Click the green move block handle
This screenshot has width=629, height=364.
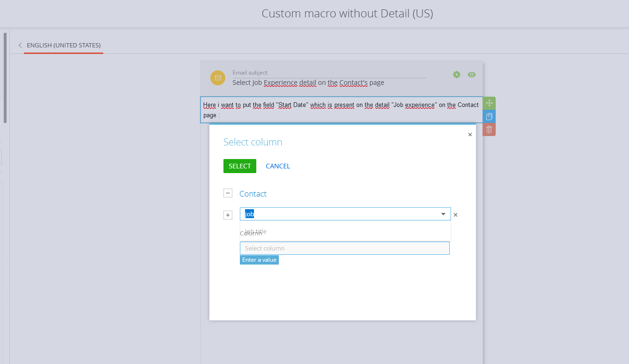(x=489, y=103)
